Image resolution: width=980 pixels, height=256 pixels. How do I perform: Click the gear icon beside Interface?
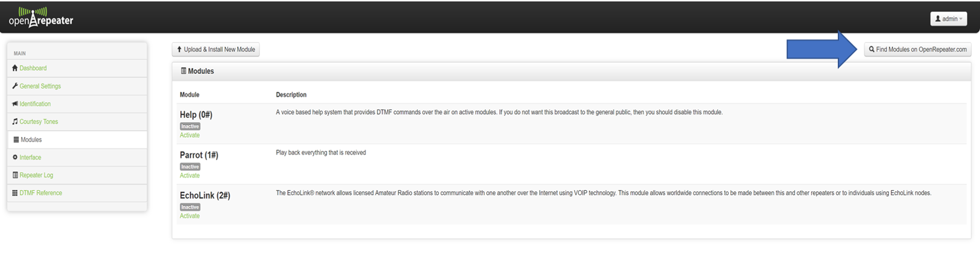[15, 157]
